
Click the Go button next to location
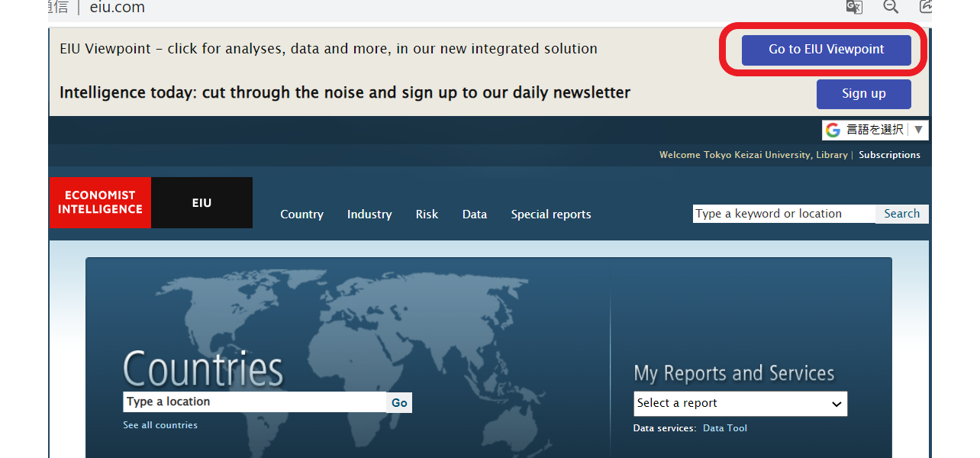(399, 402)
